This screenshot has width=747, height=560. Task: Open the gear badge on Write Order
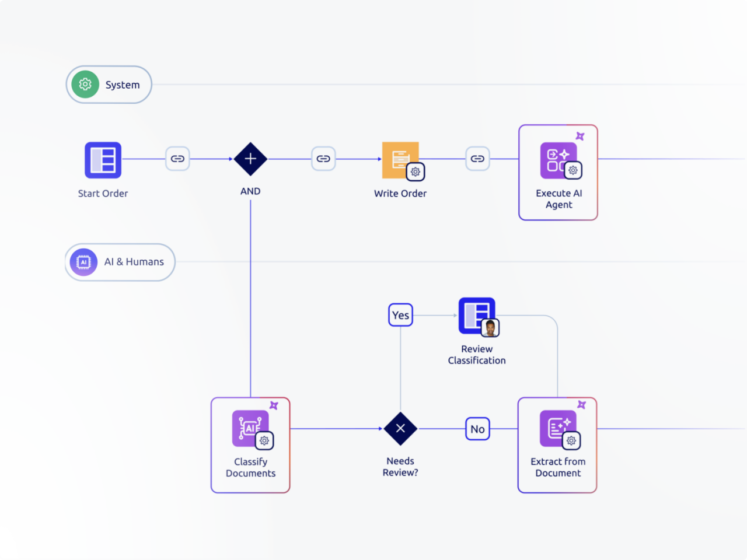pos(416,172)
